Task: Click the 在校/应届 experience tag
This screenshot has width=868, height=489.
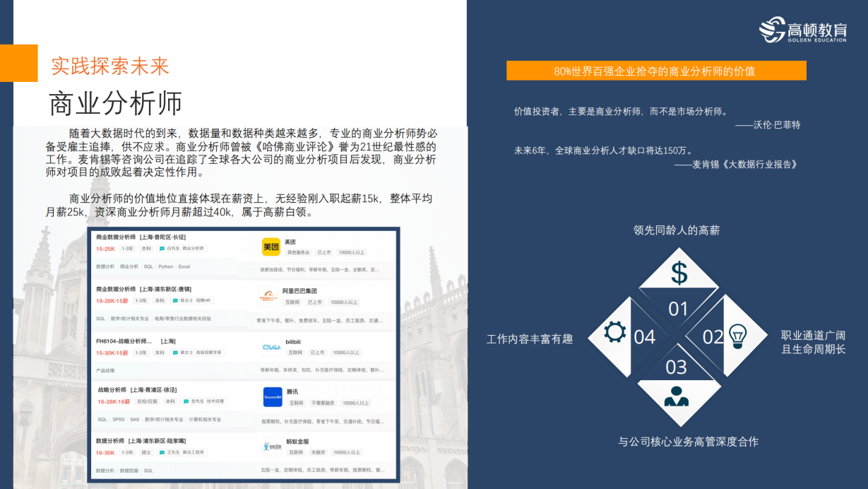Action: 146,401
